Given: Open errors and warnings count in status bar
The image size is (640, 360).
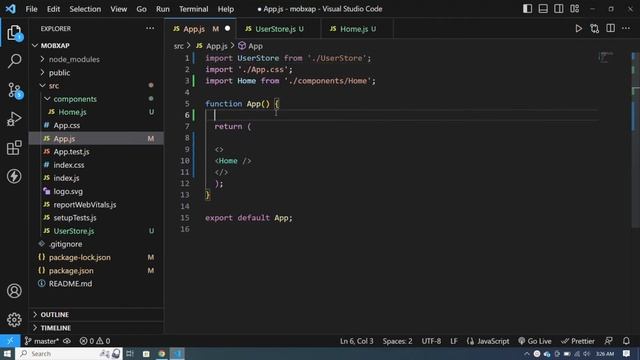Looking at the screenshot, I should point(95,341).
